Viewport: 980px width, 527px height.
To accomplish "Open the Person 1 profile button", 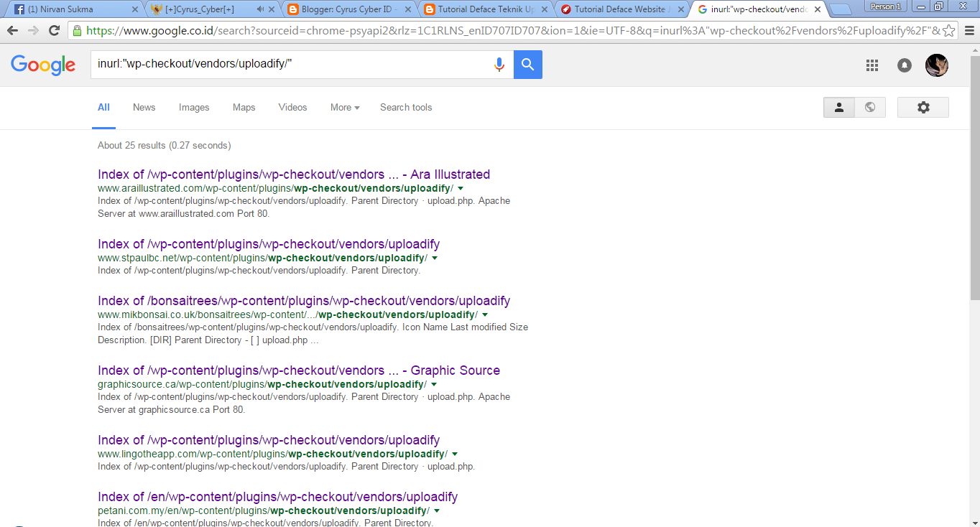I will [885, 6].
